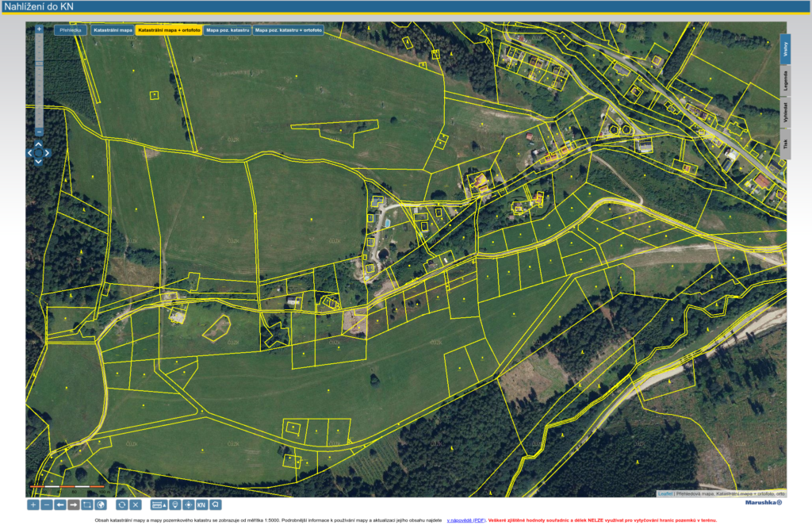Refresh the map with the reload icon
Image resolution: width=812 pixels, height=525 pixels.
tap(122, 504)
